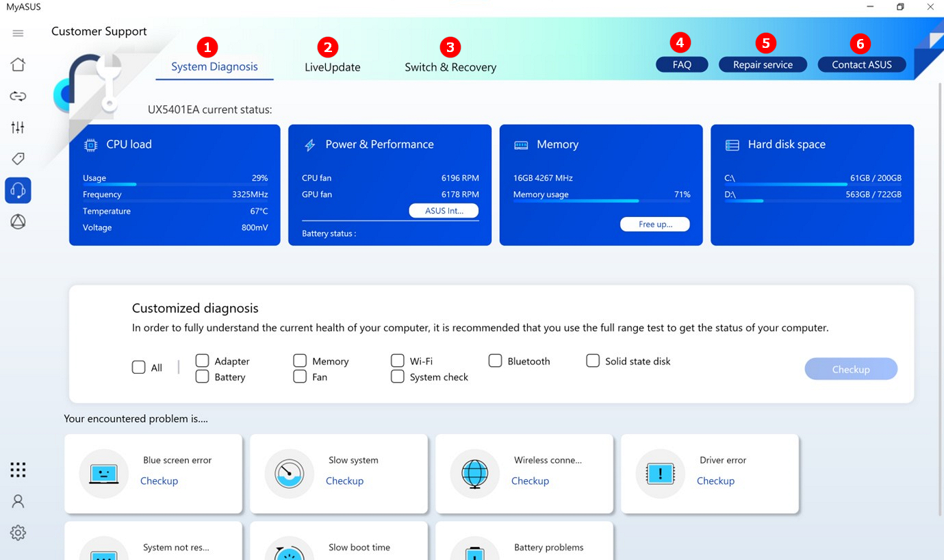
Task: Click the System not responding icon
Action: click(x=104, y=548)
